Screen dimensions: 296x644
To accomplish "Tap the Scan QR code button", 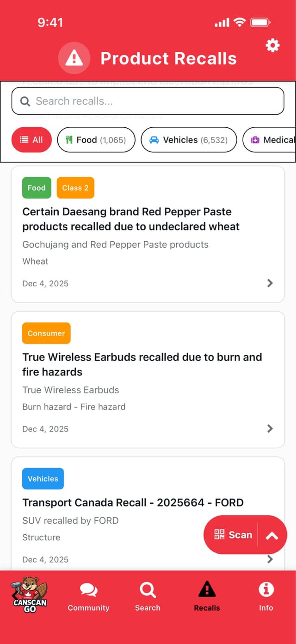I will click(234, 535).
